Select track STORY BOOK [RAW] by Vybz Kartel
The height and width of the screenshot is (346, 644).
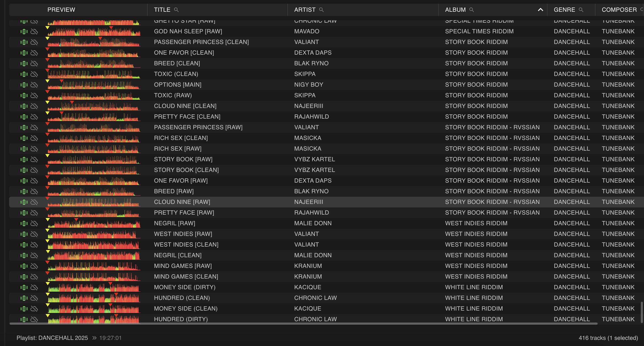point(183,159)
